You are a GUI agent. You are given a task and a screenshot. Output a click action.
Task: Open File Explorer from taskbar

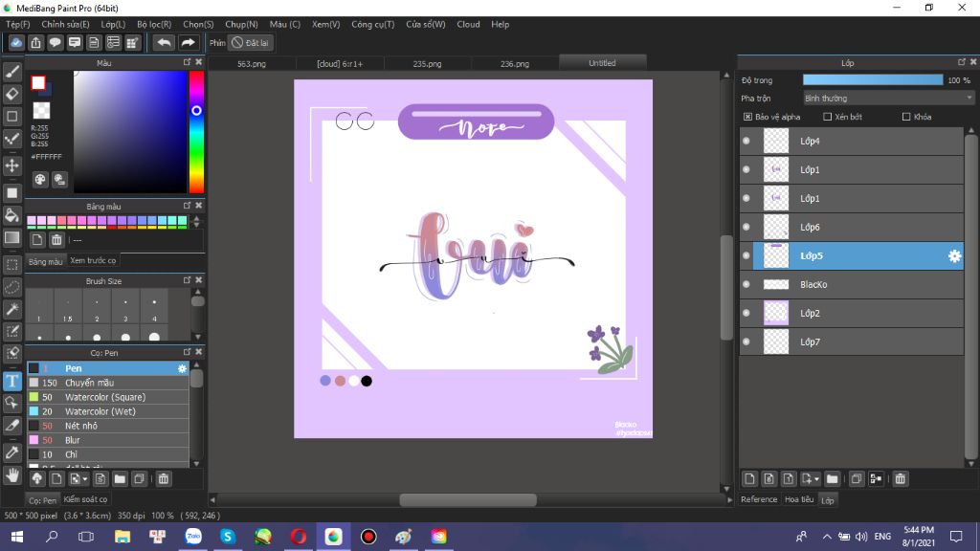point(122,537)
